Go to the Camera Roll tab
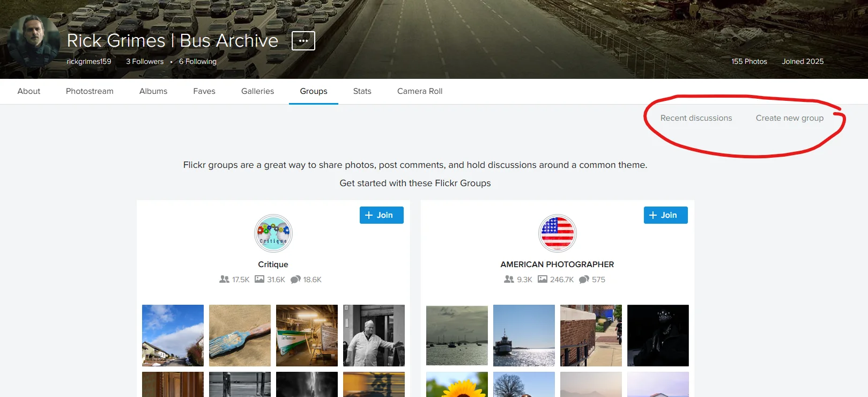 click(x=419, y=91)
